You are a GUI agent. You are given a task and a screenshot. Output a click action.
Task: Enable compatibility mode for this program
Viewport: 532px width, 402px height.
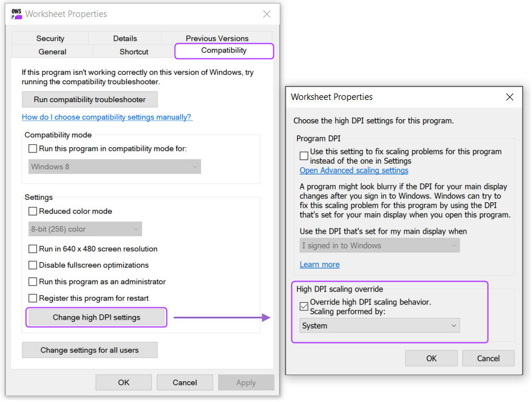33,148
